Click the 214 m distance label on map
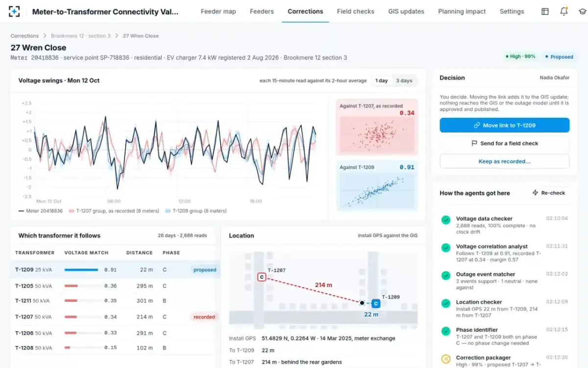 pos(323,285)
